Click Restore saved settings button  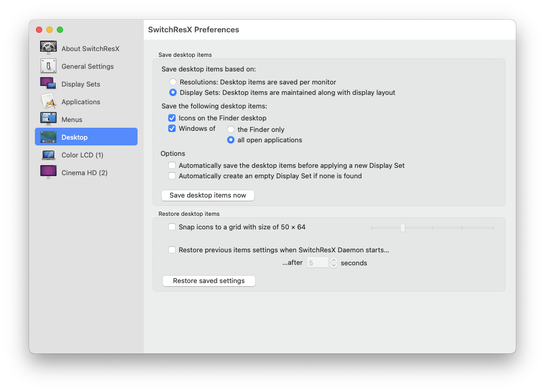pyautogui.click(x=209, y=280)
